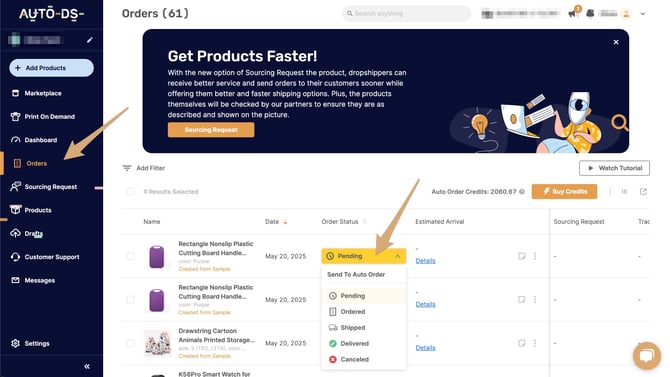Select Ordered status option

click(x=364, y=312)
